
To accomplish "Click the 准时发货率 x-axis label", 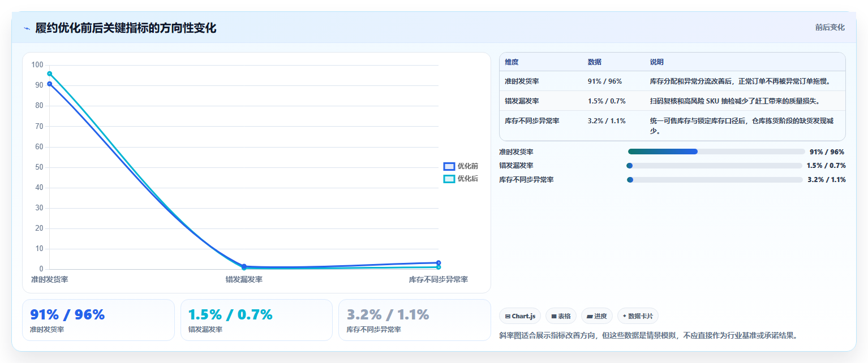I will (x=50, y=279).
